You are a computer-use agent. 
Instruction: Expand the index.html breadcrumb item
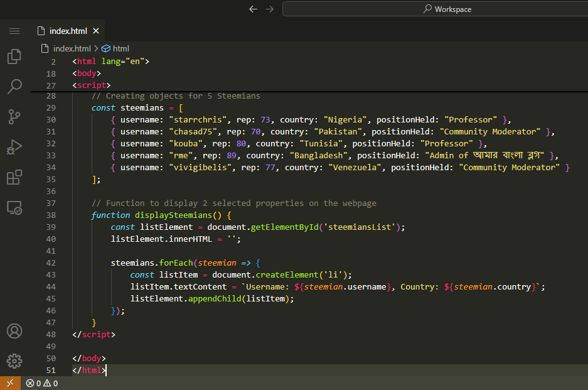pyautogui.click(x=72, y=48)
